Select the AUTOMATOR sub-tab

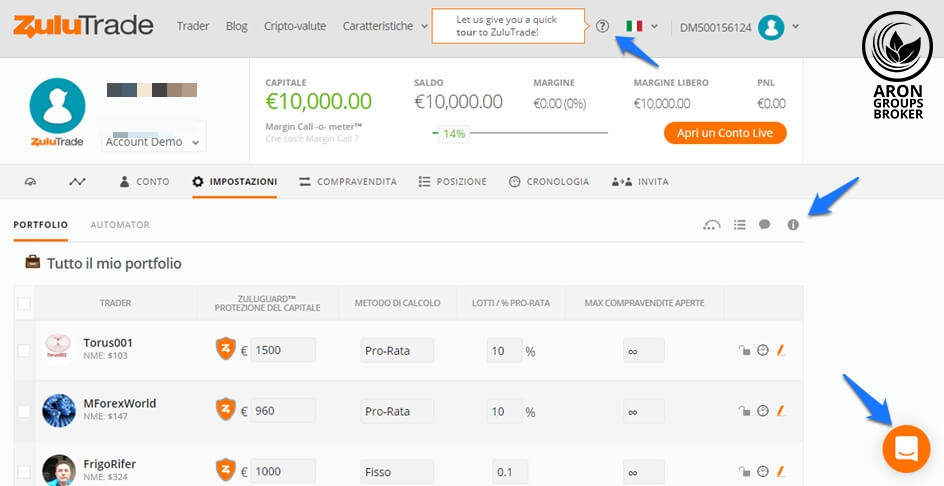pyautogui.click(x=120, y=225)
